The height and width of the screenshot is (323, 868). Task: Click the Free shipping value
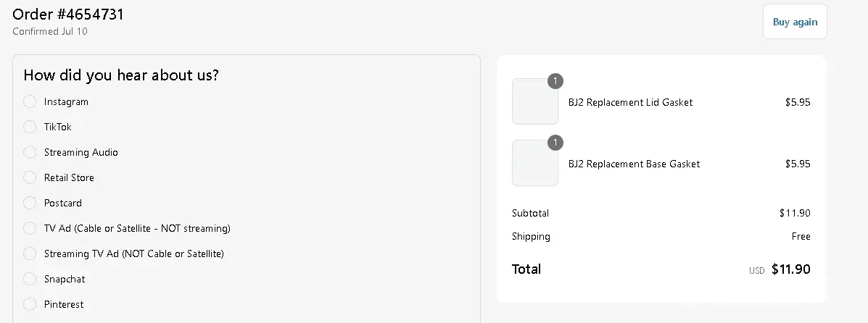coord(801,236)
